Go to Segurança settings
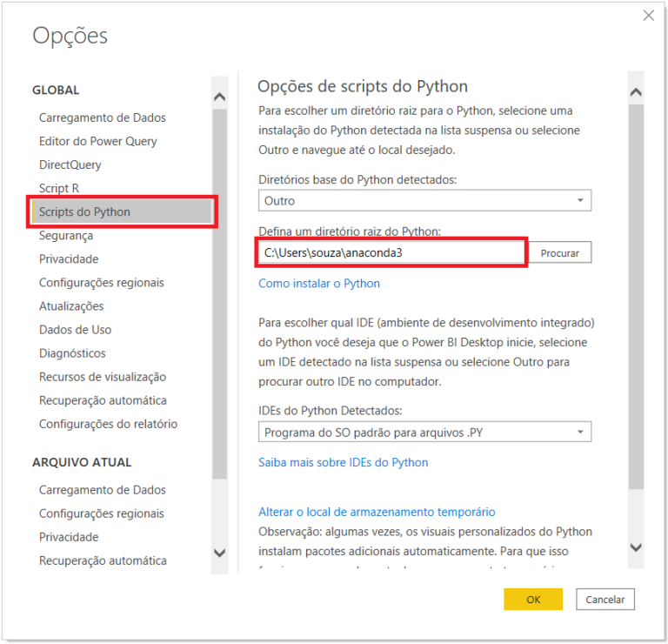The image size is (668, 644). coord(66,236)
